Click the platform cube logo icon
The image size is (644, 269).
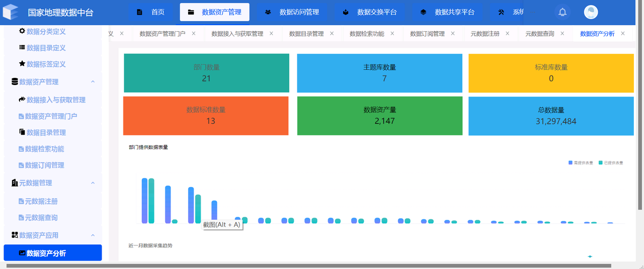[10, 13]
